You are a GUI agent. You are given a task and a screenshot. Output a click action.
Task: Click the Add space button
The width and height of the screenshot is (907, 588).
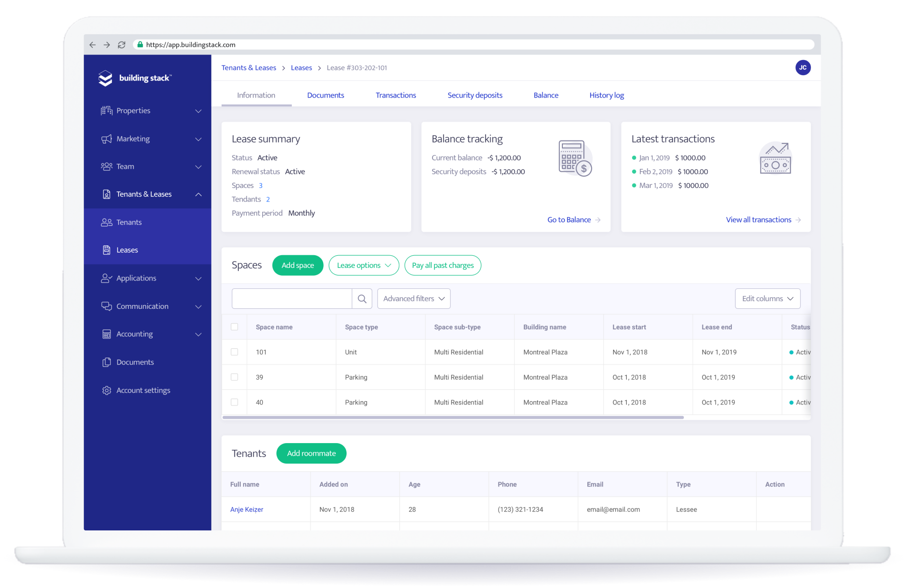coord(297,265)
